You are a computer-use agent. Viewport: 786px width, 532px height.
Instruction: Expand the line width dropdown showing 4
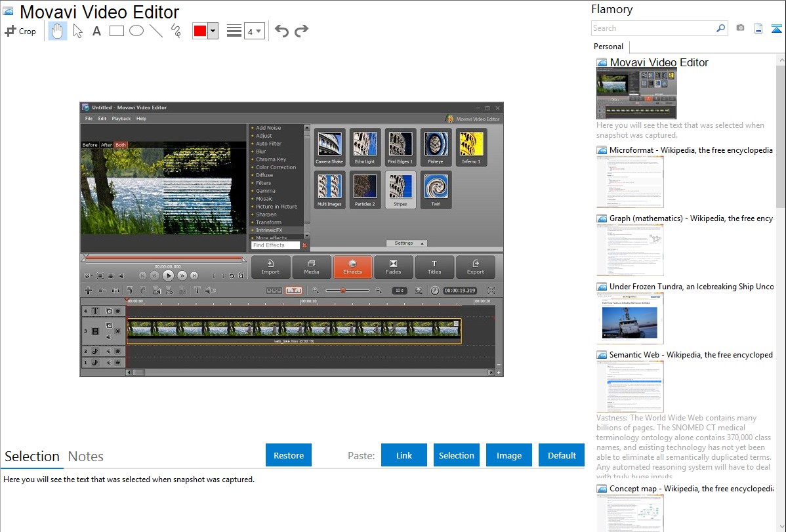(254, 31)
